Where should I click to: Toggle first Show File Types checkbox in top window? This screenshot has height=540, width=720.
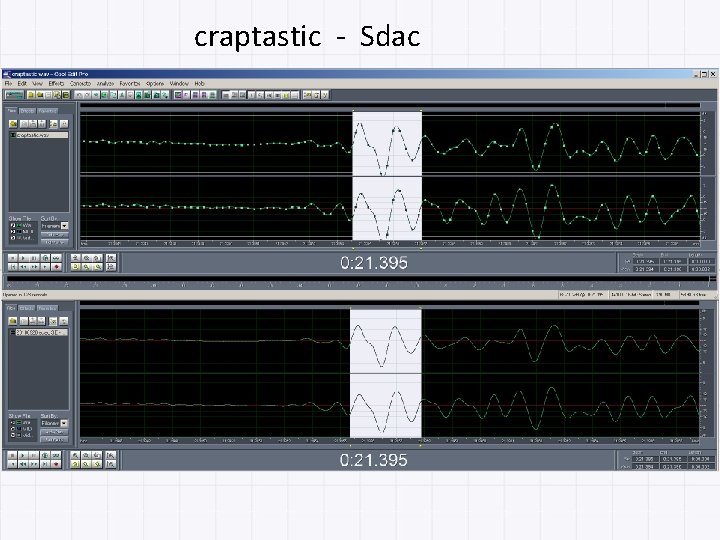[13, 225]
